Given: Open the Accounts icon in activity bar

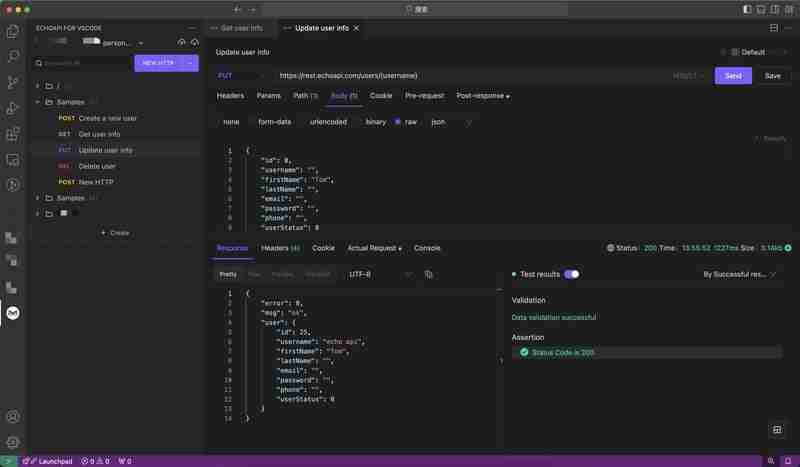Looking at the screenshot, I should [x=13, y=416].
